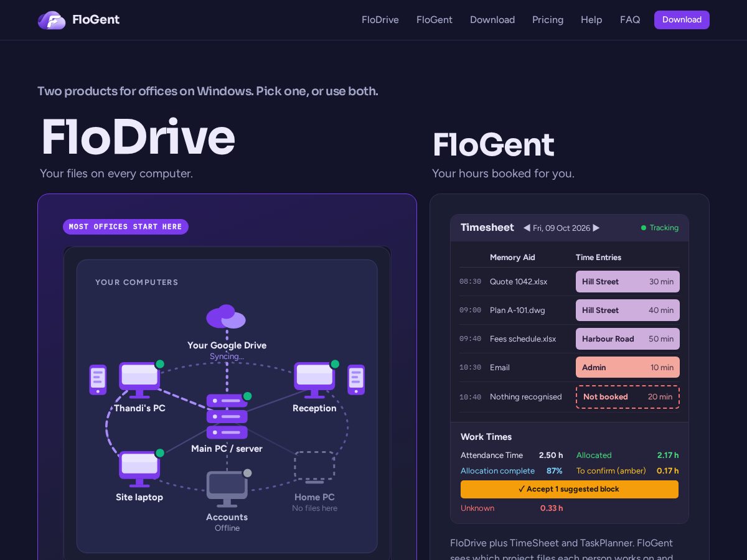Screen dimensions: 747x560
Task: Click the phone icon beside Thandi's PC
Action: click(x=98, y=380)
